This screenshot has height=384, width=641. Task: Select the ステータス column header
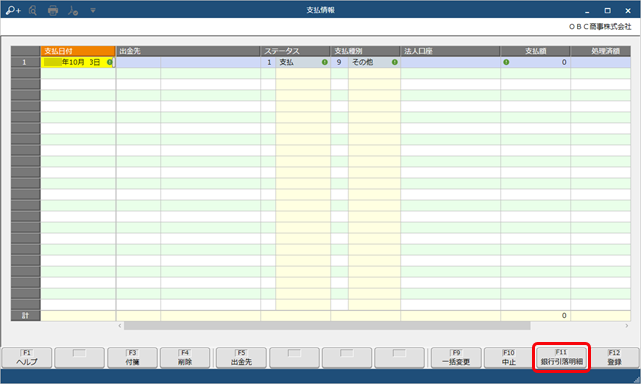click(x=295, y=51)
